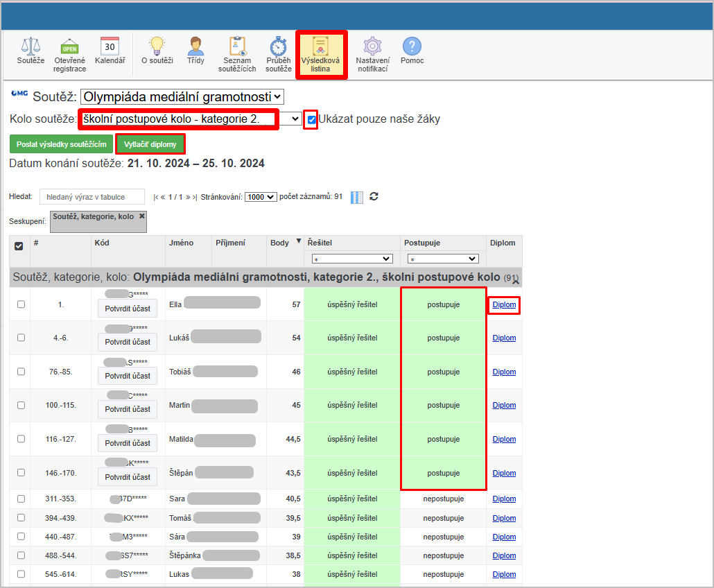The image size is (714, 588).
Task: Click Vytlačiť diplomy button
Action: pyautogui.click(x=150, y=144)
